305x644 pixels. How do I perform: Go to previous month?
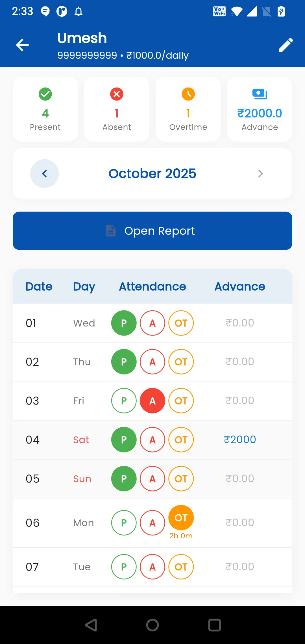[x=45, y=173]
